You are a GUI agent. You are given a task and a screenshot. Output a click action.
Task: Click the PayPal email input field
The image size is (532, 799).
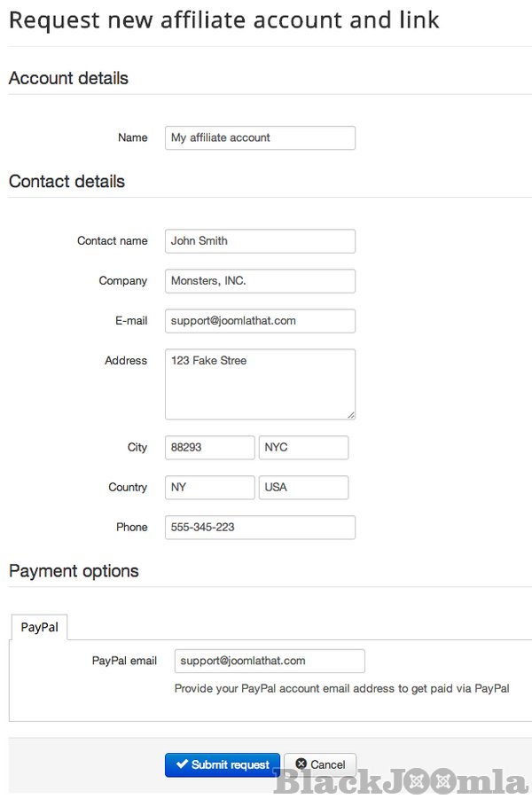tap(270, 661)
